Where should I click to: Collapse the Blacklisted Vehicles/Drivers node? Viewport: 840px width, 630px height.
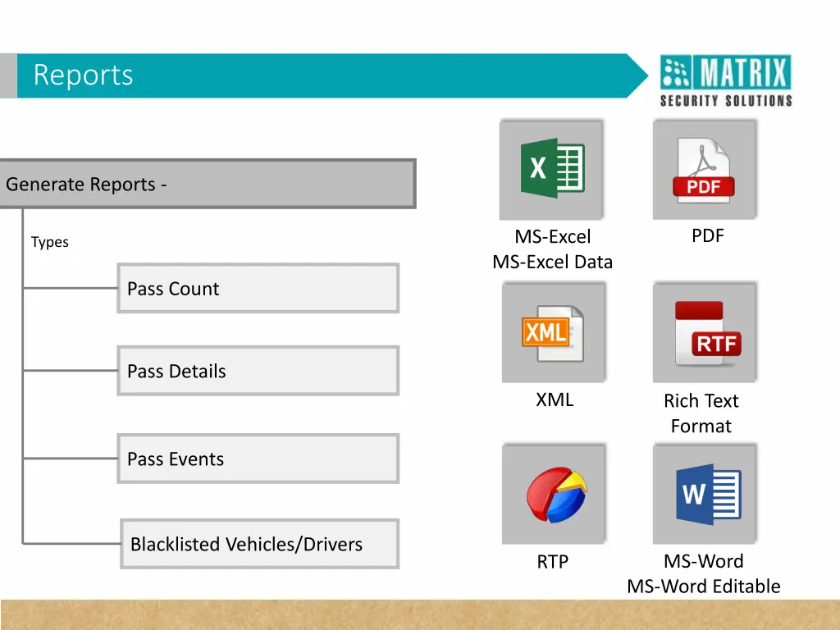[x=259, y=544]
